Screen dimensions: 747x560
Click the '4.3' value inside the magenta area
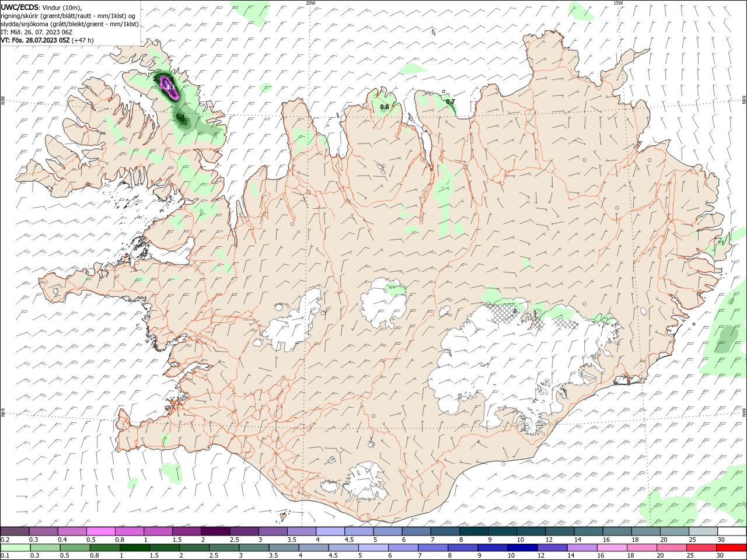pos(170,88)
